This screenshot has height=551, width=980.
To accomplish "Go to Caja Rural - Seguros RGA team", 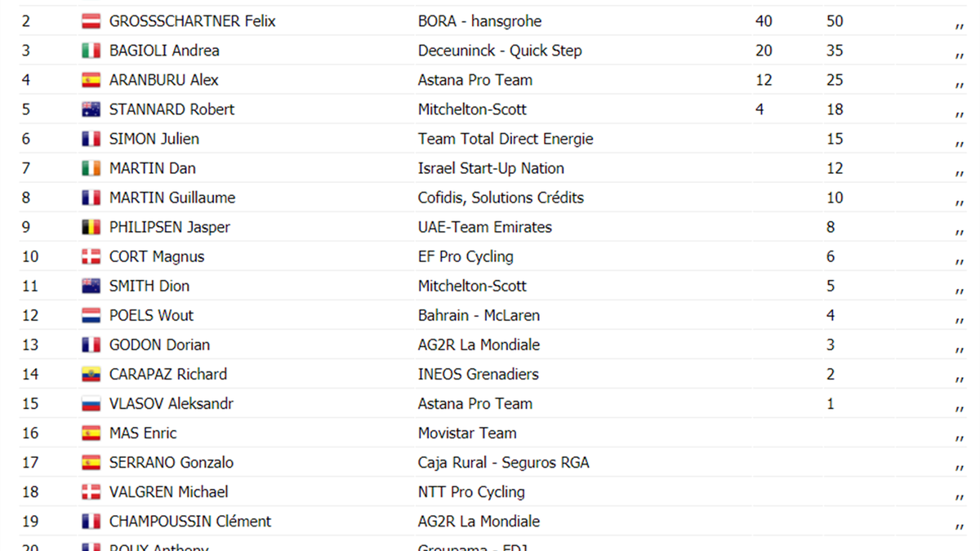I will [503, 462].
